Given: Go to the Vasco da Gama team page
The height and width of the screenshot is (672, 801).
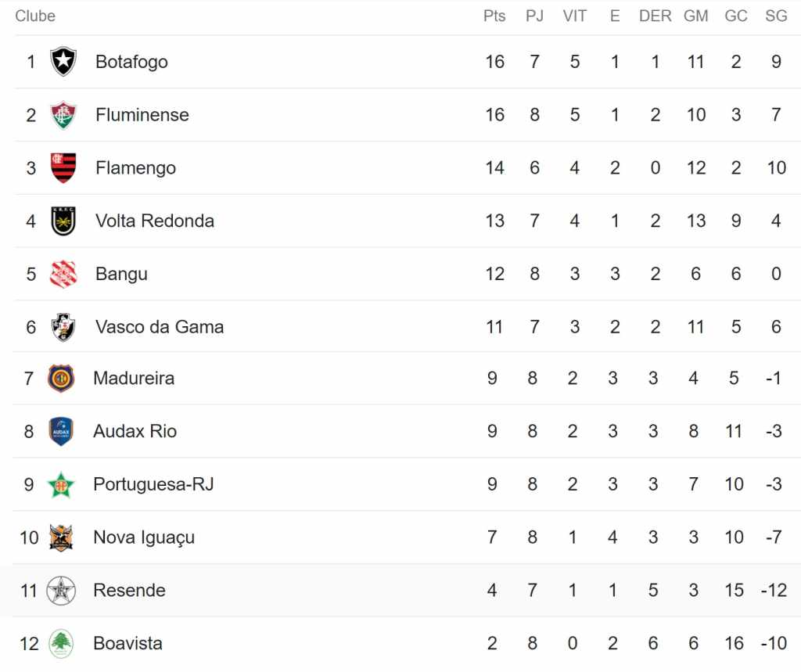Looking at the screenshot, I should 160,327.
